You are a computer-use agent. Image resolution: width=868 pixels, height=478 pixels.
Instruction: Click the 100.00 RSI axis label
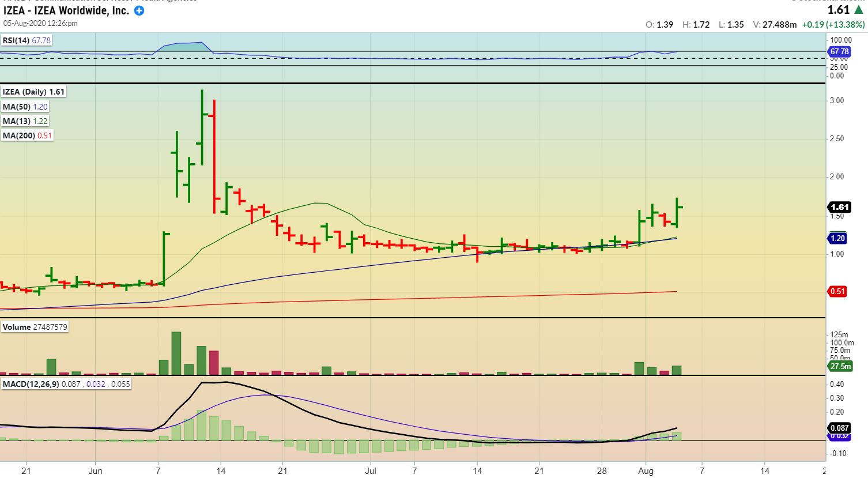coord(841,40)
